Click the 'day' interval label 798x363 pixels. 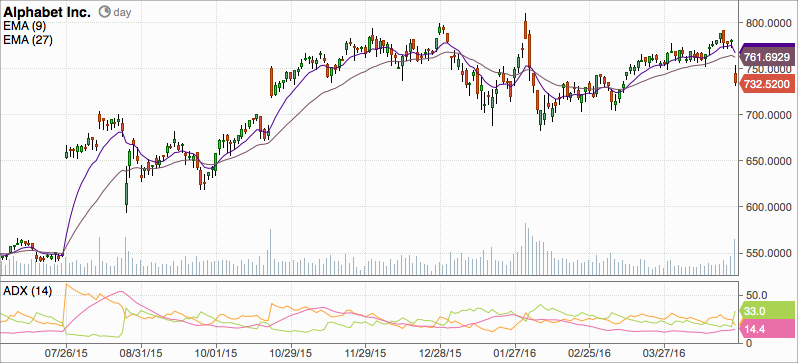[x=122, y=12]
